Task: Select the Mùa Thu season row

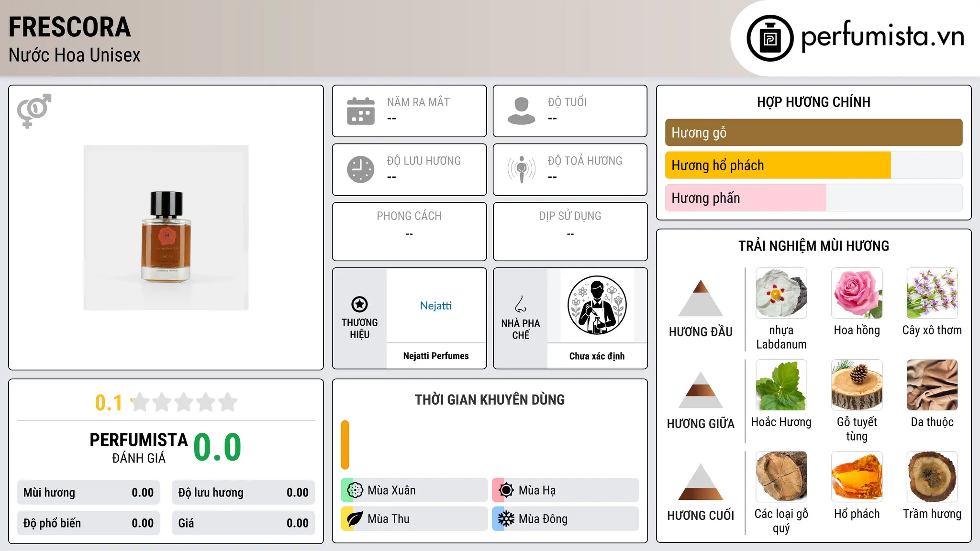Action: pos(414,519)
